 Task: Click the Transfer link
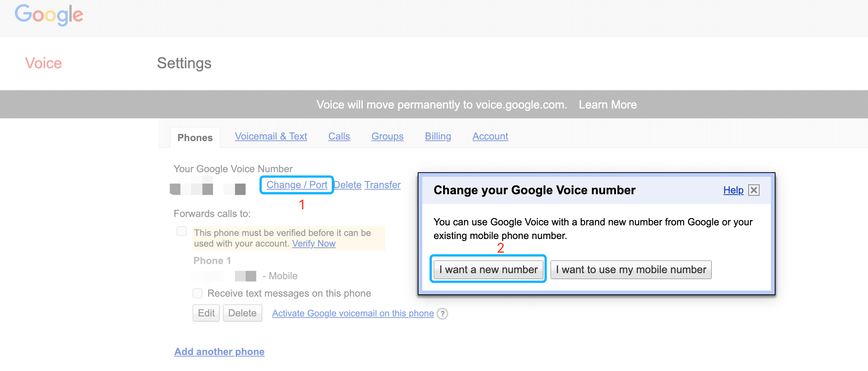pos(382,185)
